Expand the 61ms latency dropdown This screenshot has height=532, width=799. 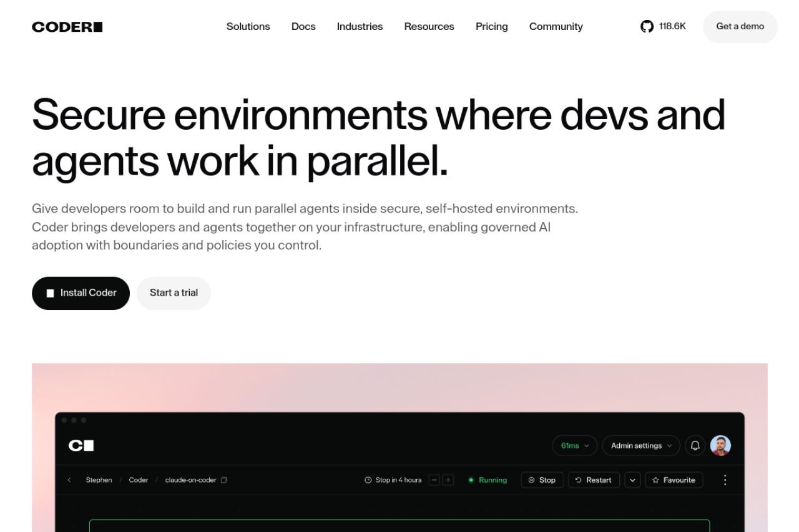574,445
